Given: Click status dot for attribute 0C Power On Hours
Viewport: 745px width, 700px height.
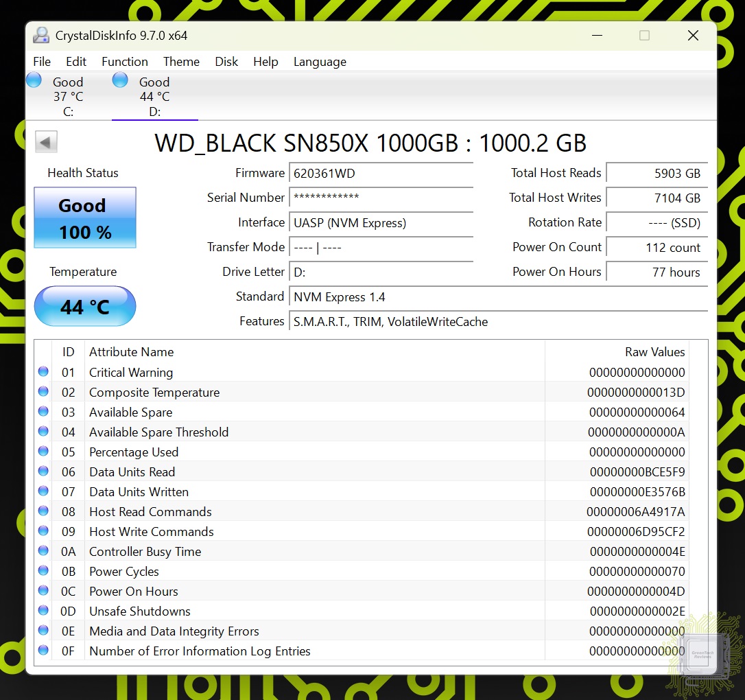Looking at the screenshot, I should 43,591.
